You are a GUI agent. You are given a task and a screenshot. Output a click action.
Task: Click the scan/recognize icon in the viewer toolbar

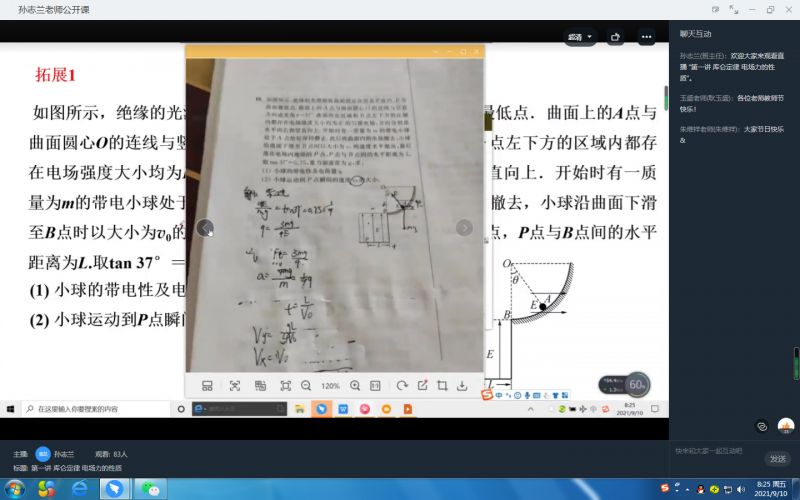235,386
